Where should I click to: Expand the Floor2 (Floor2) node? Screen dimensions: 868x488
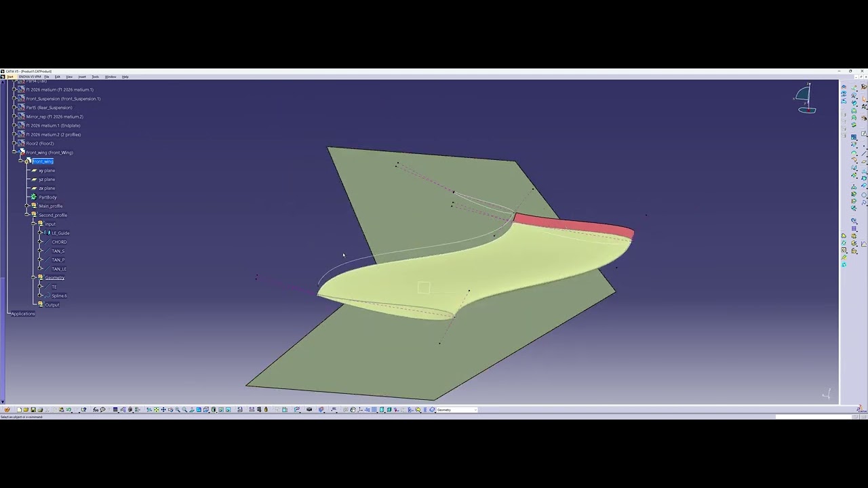(14, 143)
